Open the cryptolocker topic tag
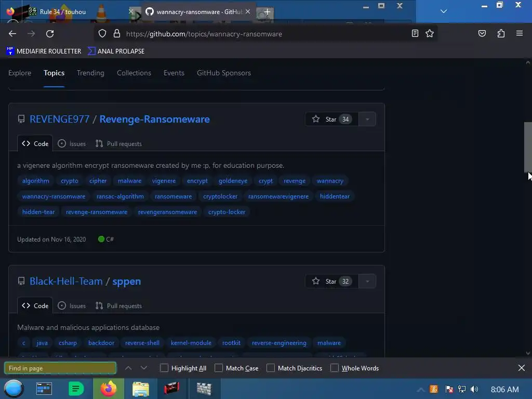 click(x=220, y=196)
